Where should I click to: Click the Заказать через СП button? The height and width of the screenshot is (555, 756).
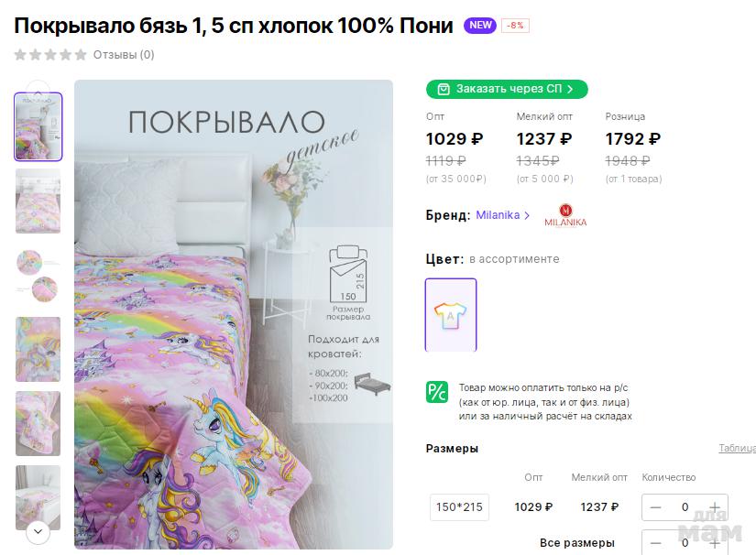(x=507, y=89)
